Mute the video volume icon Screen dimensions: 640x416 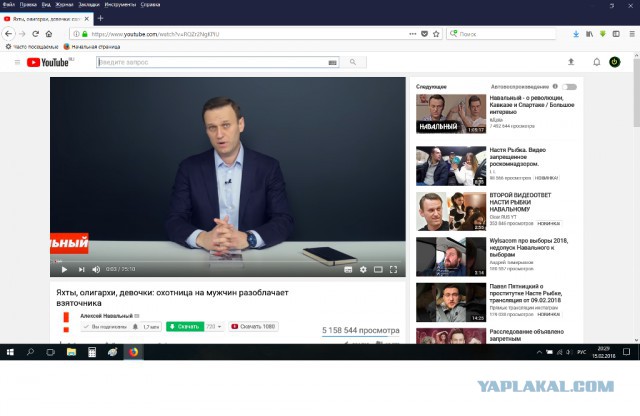point(97,269)
